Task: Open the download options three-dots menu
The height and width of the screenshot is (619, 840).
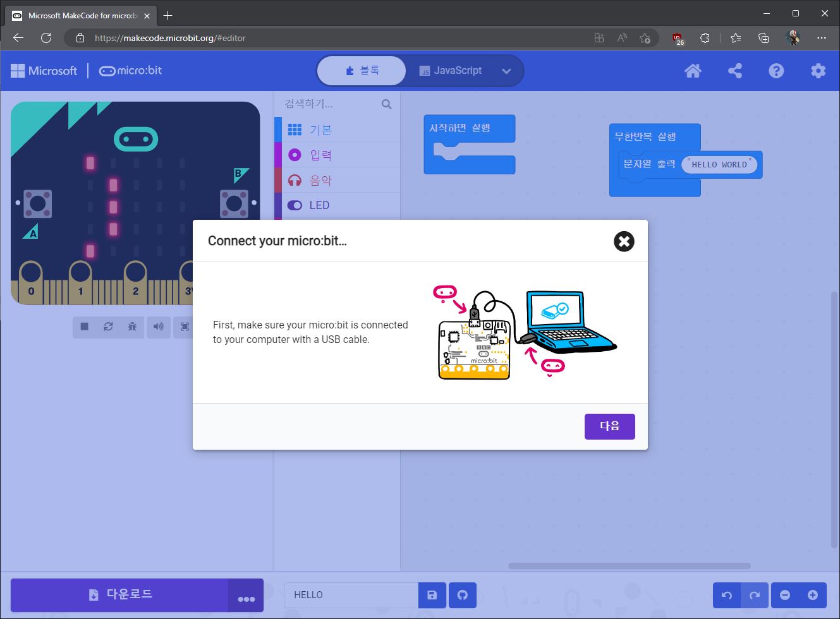Action: pyautogui.click(x=246, y=596)
